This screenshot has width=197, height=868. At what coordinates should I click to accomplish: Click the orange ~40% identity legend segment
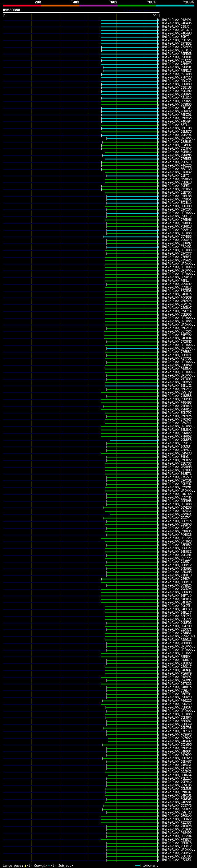pyautogui.click(x=60, y=6)
